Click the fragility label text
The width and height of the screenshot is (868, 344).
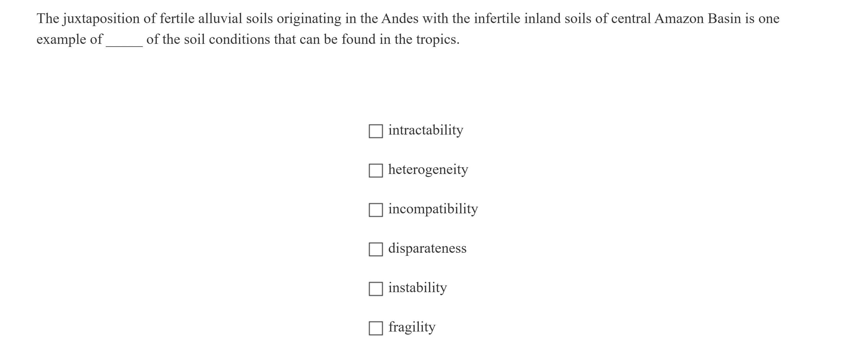click(x=412, y=327)
